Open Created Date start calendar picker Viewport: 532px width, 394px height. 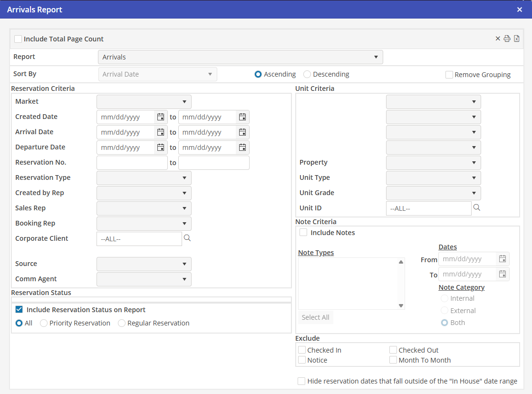coord(161,117)
